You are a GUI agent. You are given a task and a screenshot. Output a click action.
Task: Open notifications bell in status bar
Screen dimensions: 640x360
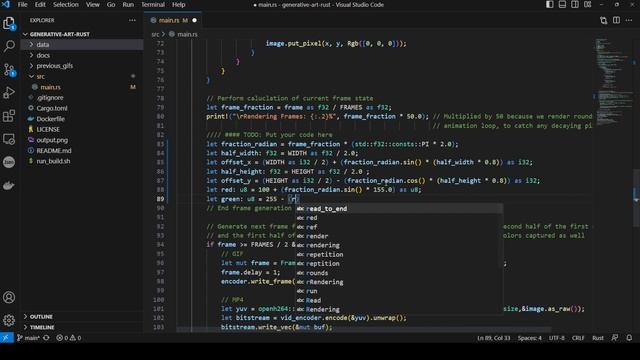(629, 338)
